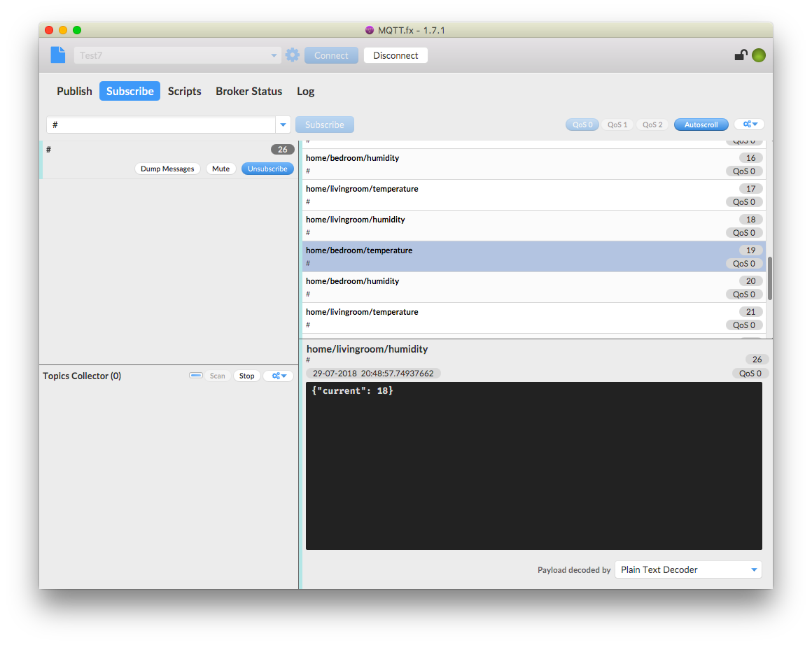This screenshot has width=812, height=645.
Task: Open the Payload decoded by dropdown
Action: (688, 569)
